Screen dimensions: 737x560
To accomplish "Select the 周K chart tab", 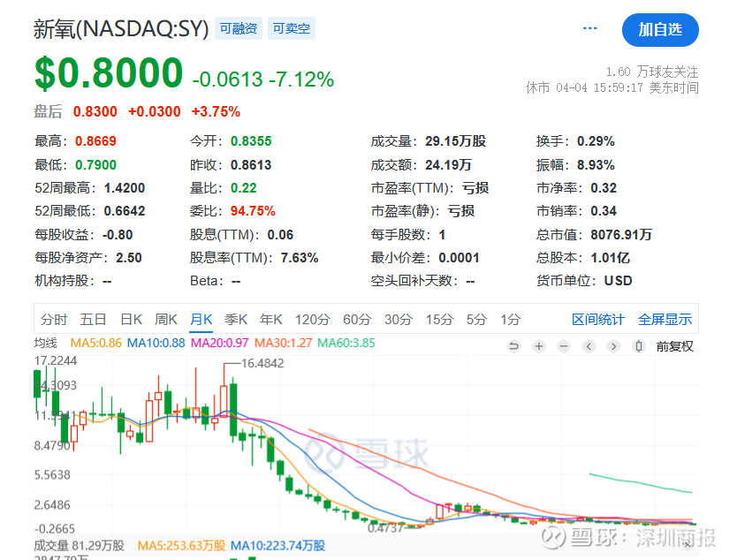I will (166, 320).
